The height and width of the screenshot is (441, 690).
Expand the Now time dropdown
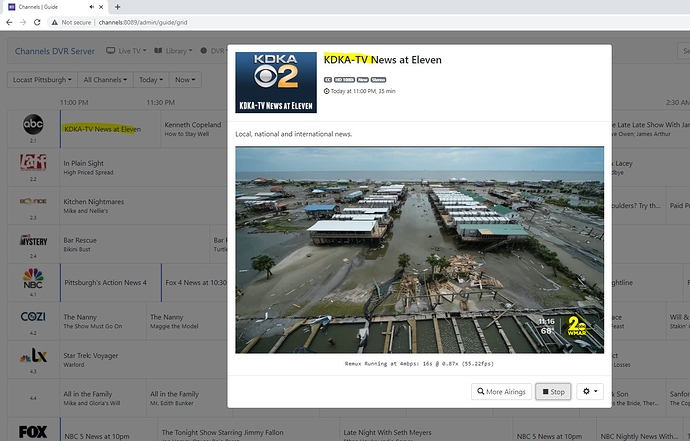pos(186,79)
